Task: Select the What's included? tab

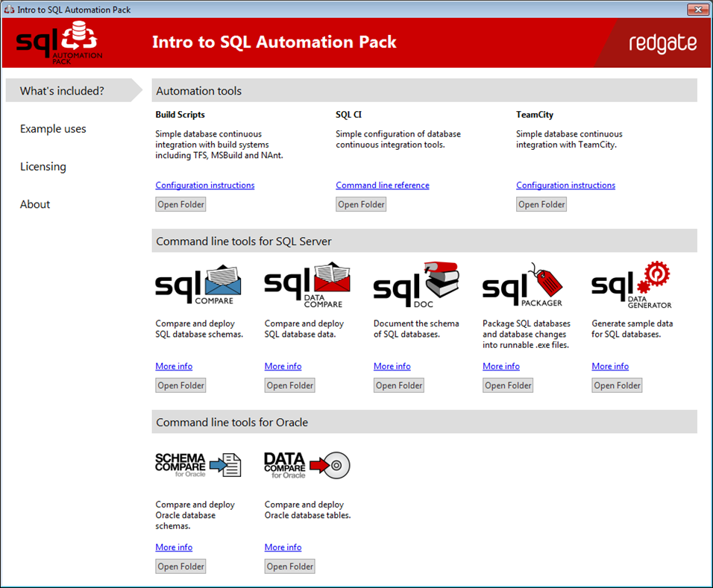Action: click(x=63, y=91)
